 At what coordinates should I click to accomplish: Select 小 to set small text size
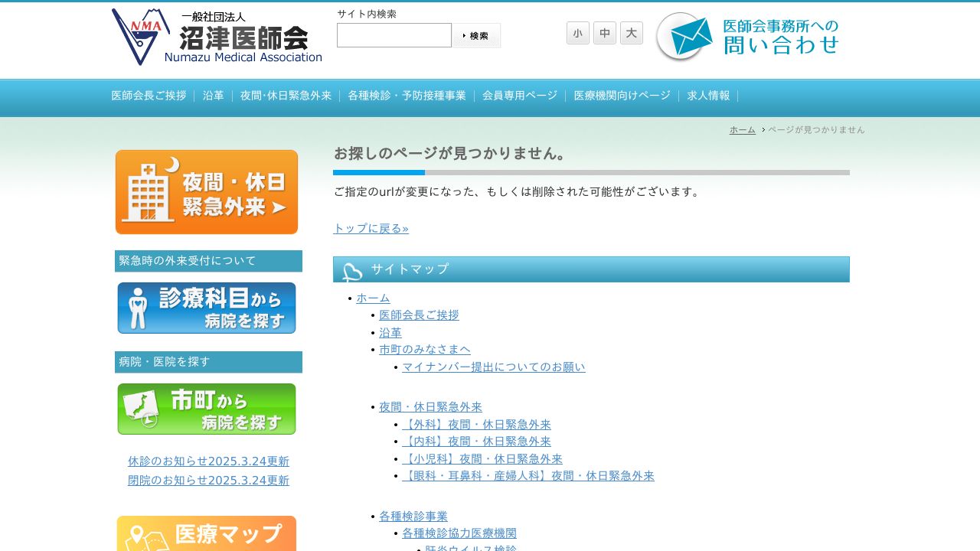click(578, 33)
